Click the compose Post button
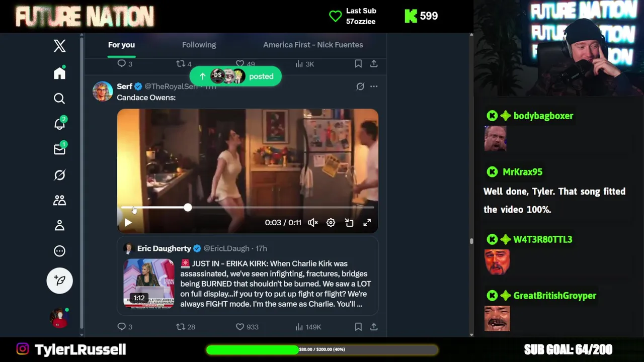The width and height of the screenshot is (644, 362). 59,281
